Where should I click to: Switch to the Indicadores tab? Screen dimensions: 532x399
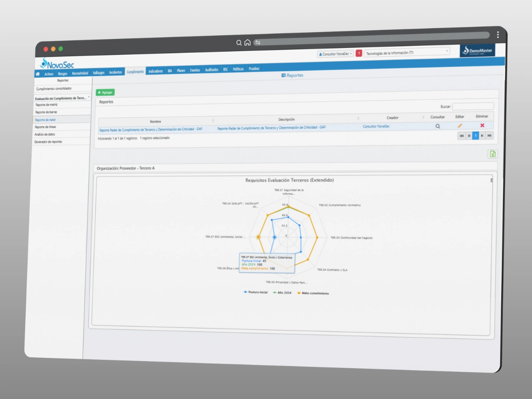(x=155, y=71)
